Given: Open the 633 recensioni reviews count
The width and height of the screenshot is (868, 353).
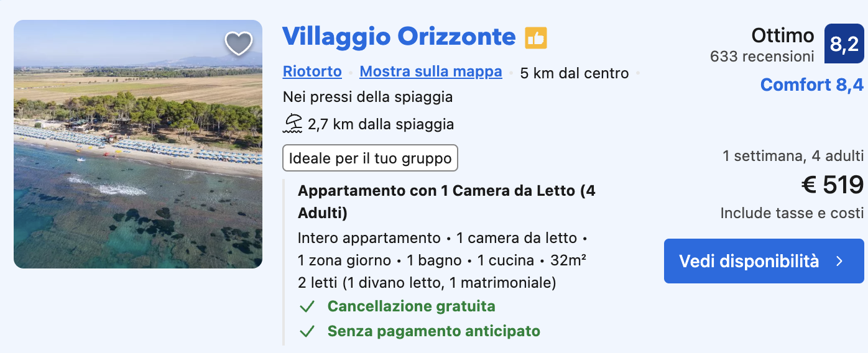Looking at the screenshot, I should click(762, 57).
